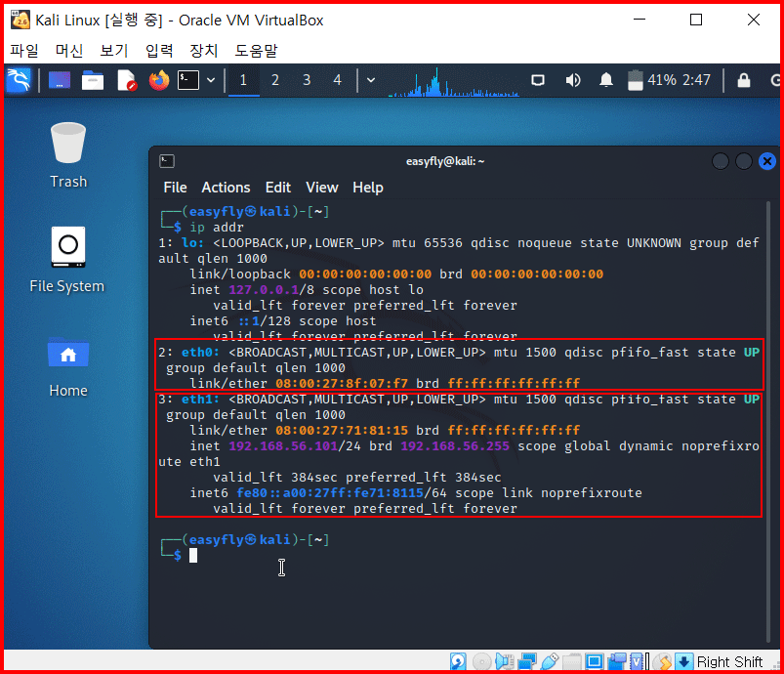Open the 도움말 menu in VirtualBox

[256, 50]
